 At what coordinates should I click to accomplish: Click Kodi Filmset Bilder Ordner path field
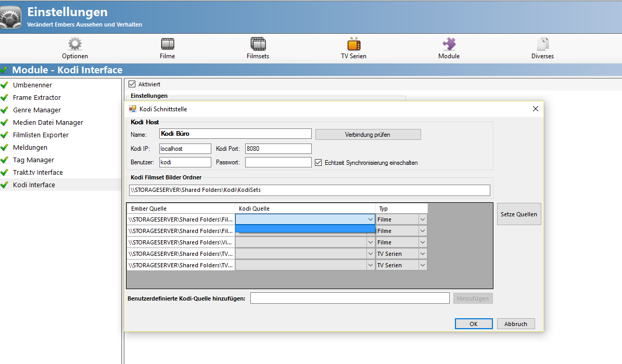tap(309, 190)
